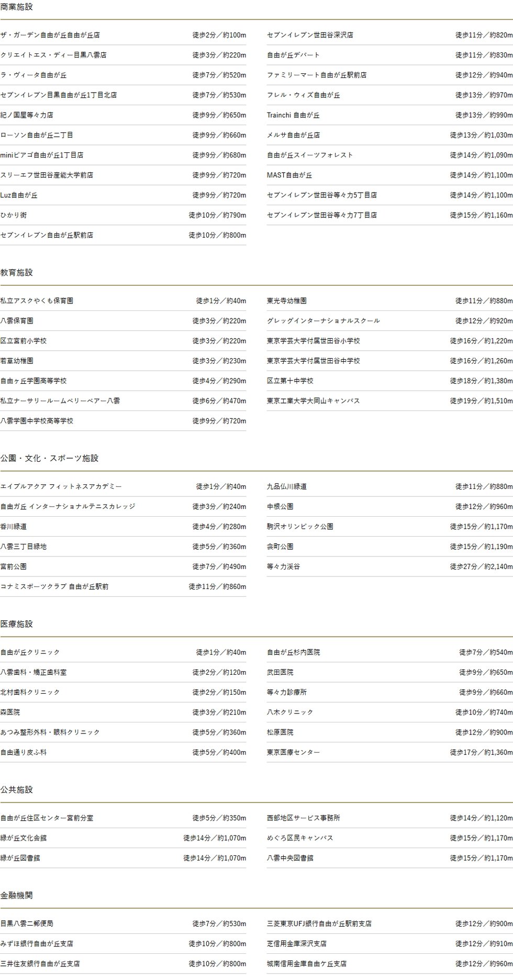Click 森医院 entry
The height and width of the screenshot is (980, 513).
pos(123,712)
